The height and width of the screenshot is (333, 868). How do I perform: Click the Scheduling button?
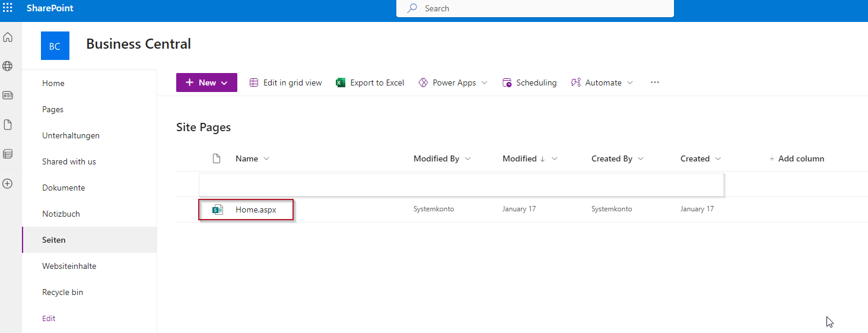pos(529,83)
